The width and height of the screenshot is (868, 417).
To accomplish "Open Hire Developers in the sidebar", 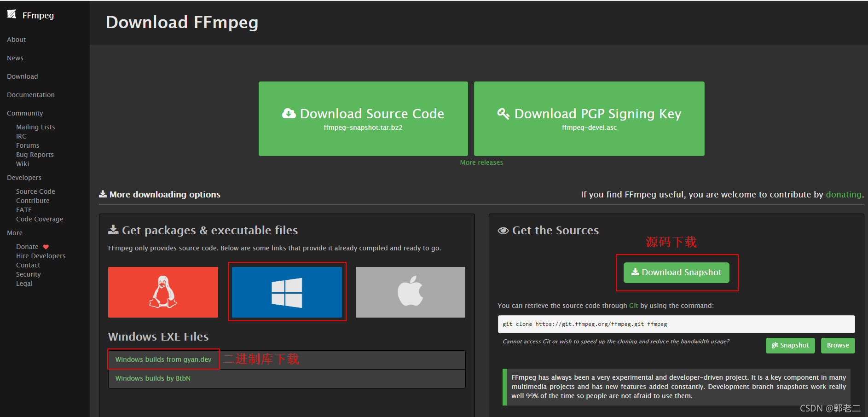I will [x=41, y=256].
